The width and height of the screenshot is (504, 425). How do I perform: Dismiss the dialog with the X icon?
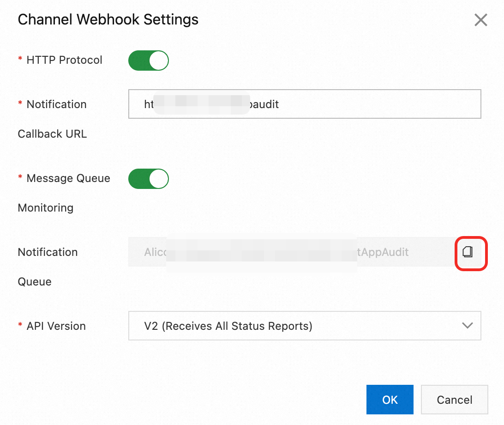480,20
